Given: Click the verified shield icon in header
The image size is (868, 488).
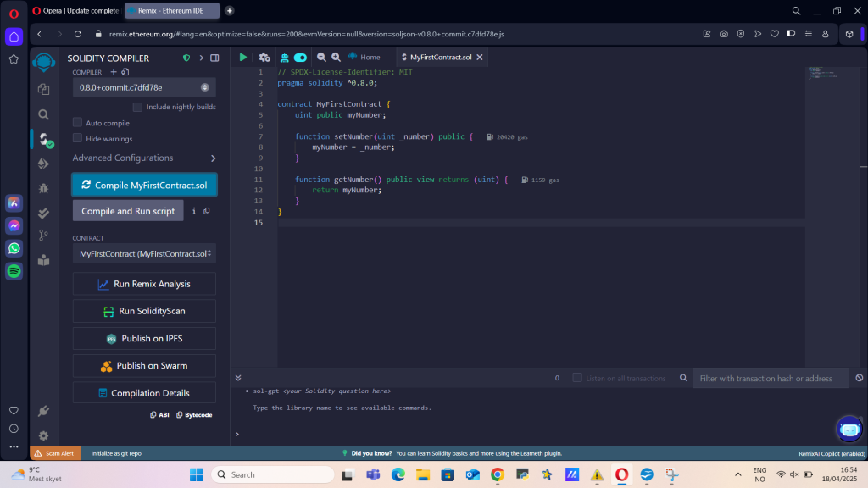Looking at the screenshot, I should (x=186, y=58).
